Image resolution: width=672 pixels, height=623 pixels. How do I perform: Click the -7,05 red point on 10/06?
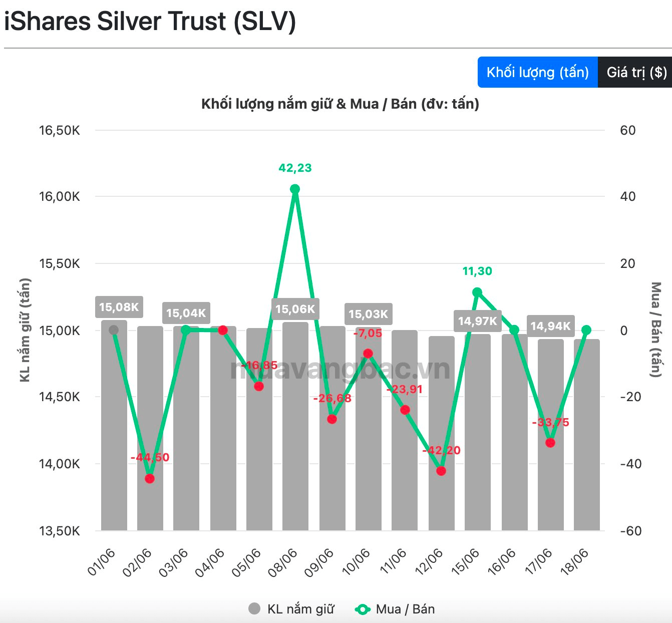coord(368,354)
